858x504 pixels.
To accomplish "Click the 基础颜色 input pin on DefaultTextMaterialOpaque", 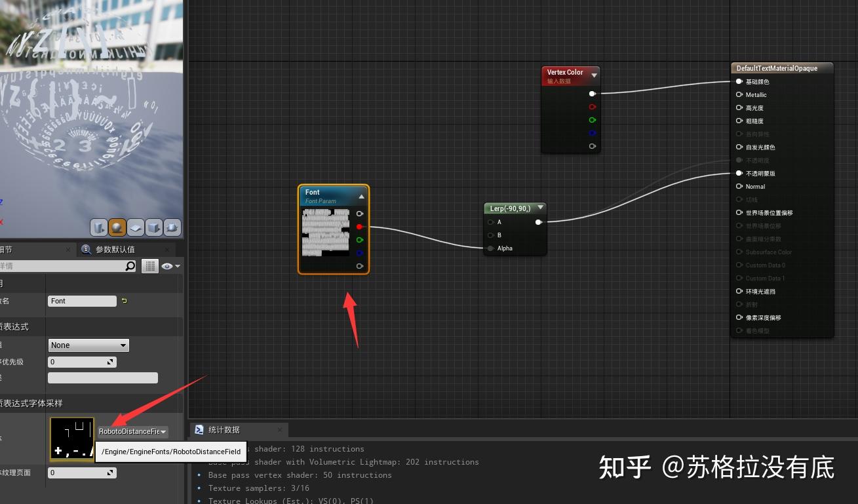I will (739, 81).
